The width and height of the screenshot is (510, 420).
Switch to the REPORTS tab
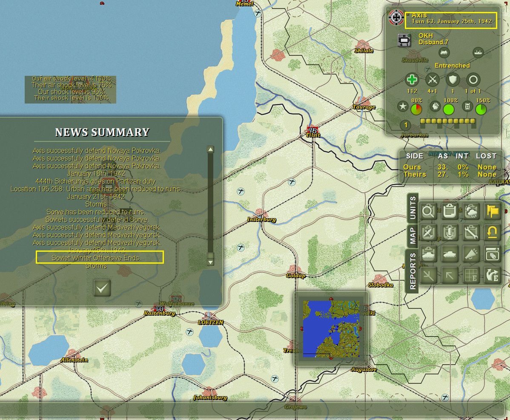click(x=413, y=271)
